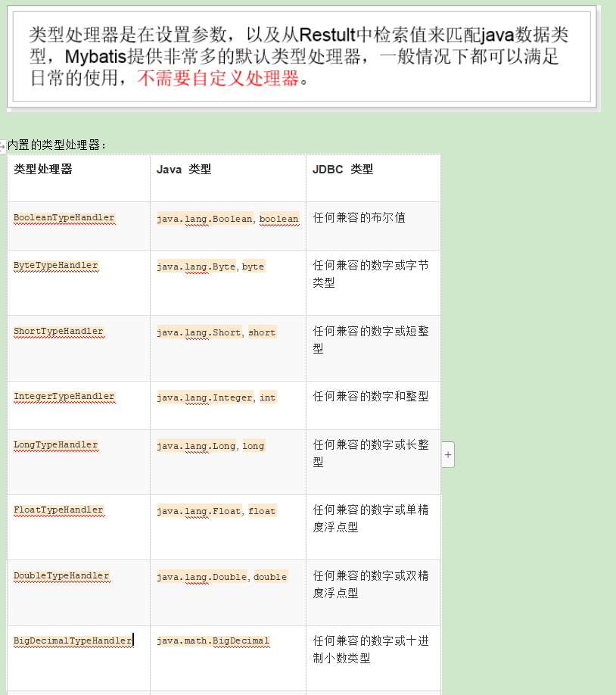Click the java.lang.Integer text
The height and width of the screenshot is (695, 616).
(205, 397)
